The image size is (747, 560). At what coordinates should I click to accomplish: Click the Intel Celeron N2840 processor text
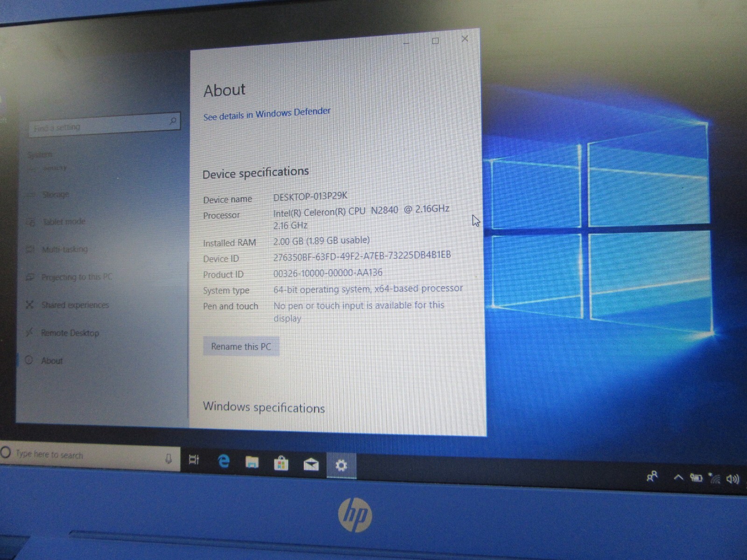click(361, 217)
